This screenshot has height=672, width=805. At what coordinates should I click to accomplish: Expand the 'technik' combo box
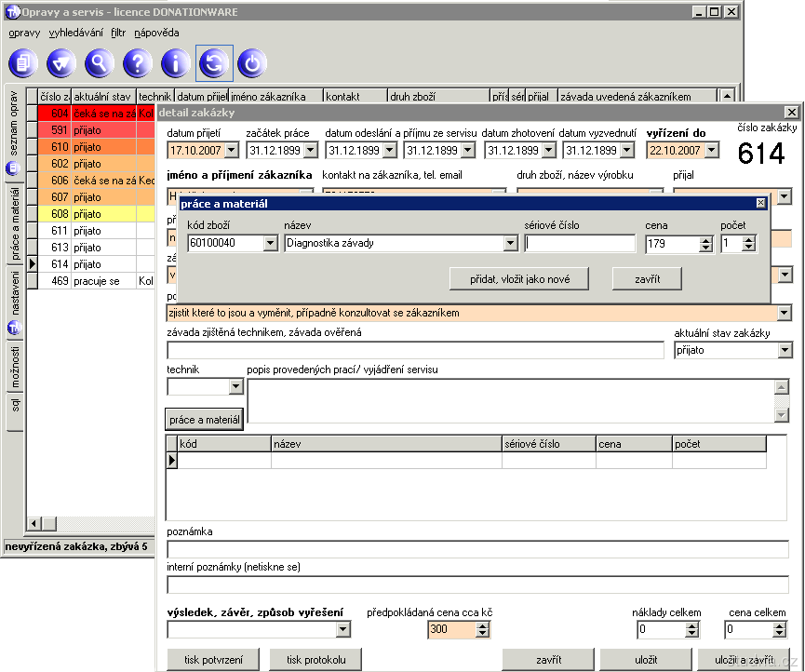pos(235,386)
